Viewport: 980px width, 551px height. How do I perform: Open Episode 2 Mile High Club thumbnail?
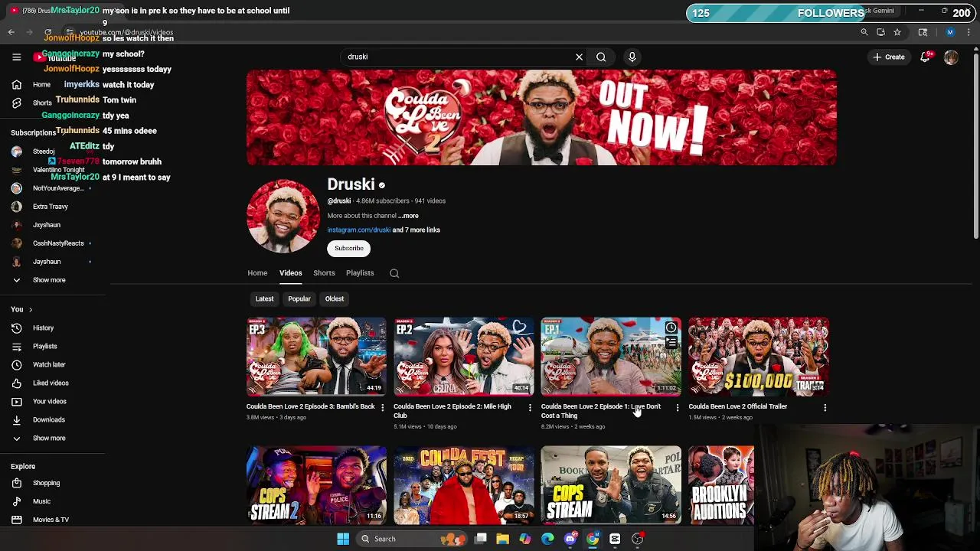pos(464,357)
